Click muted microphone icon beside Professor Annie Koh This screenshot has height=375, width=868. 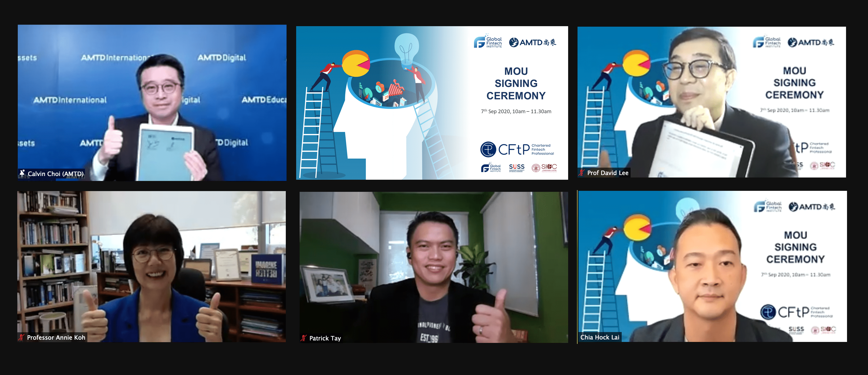[21, 337]
